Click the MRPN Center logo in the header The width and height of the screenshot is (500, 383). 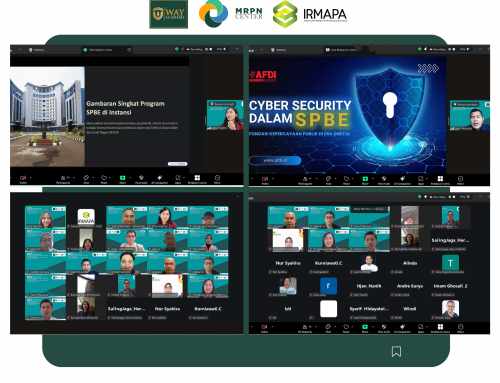coord(230,14)
